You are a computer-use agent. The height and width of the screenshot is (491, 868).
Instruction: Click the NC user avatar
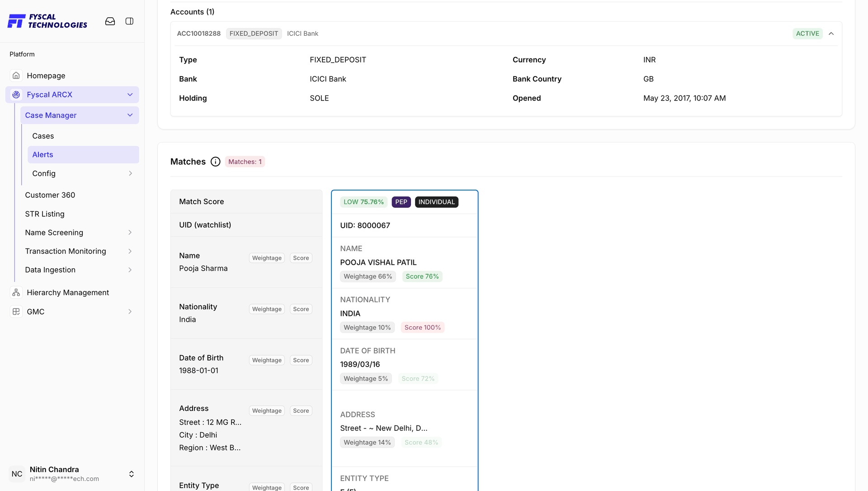[x=17, y=474]
